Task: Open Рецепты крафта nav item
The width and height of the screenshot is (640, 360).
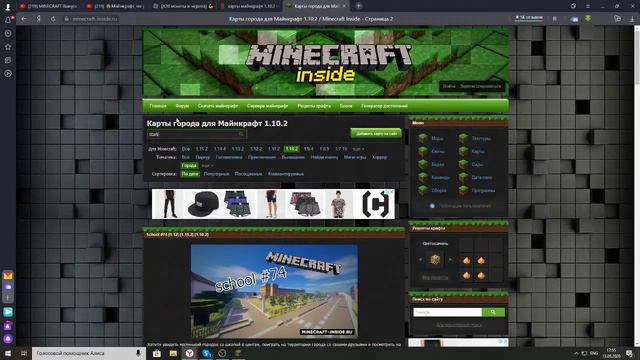Action: coord(314,106)
